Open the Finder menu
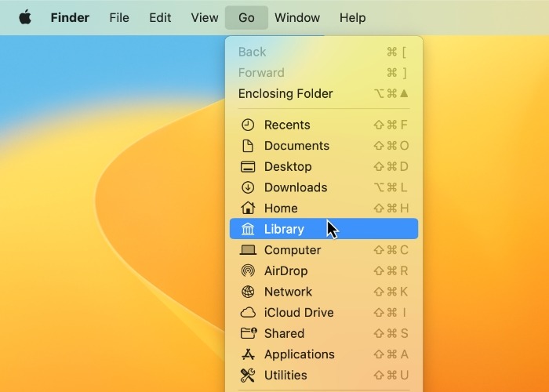 pos(70,17)
